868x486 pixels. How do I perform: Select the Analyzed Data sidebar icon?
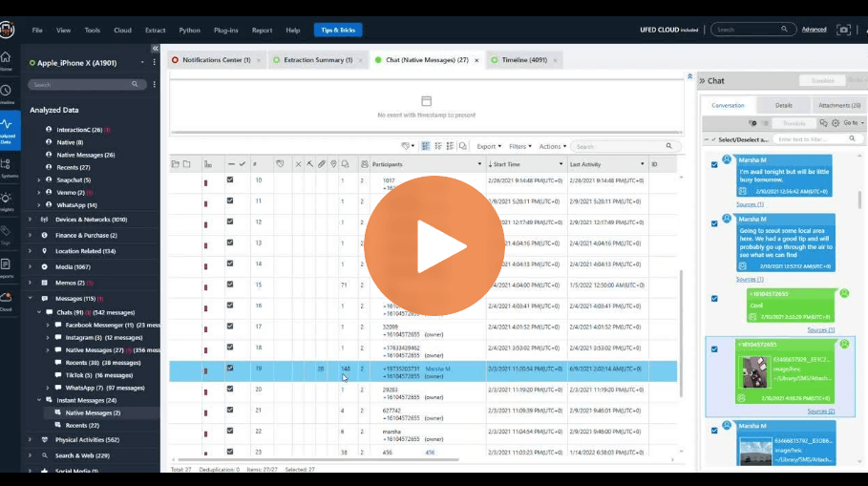pos(8,130)
